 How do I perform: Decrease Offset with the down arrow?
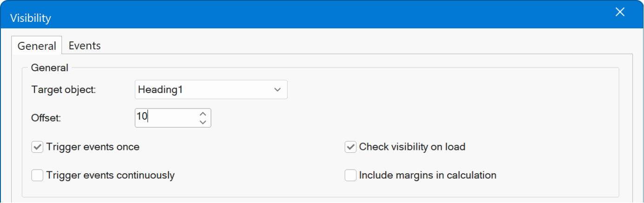pyautogui.click(x=202, y=122)
